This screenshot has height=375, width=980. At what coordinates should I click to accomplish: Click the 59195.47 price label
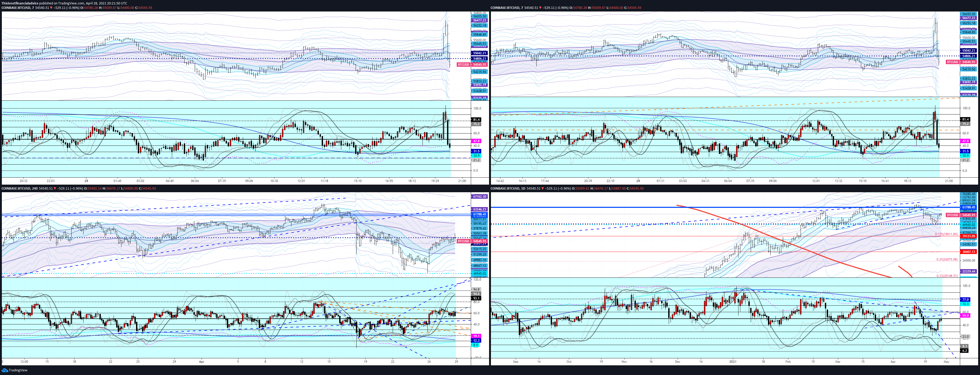(479, 224)
